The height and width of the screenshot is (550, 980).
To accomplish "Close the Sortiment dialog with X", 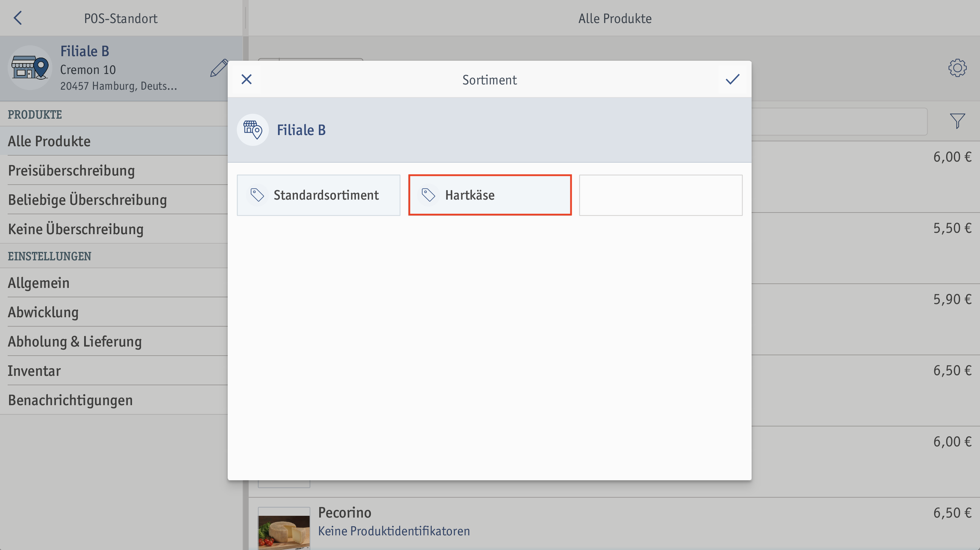I will [x=247, y=80].
